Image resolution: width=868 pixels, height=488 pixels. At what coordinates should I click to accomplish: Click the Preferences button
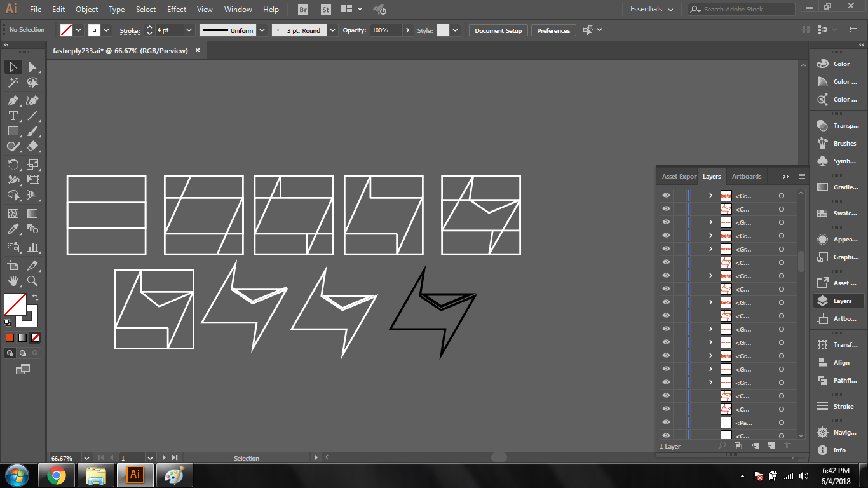coord(553,30)
